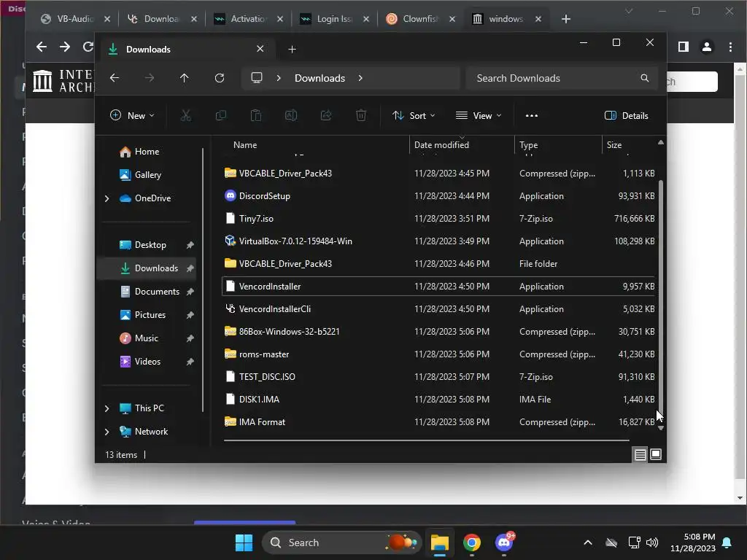Open Home in the navigation pane
This screenshot has height=560, width=747.
(147, 152)
